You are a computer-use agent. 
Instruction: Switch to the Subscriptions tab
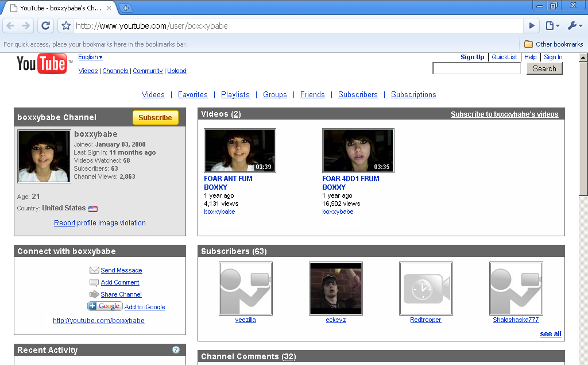pos(413,95)
